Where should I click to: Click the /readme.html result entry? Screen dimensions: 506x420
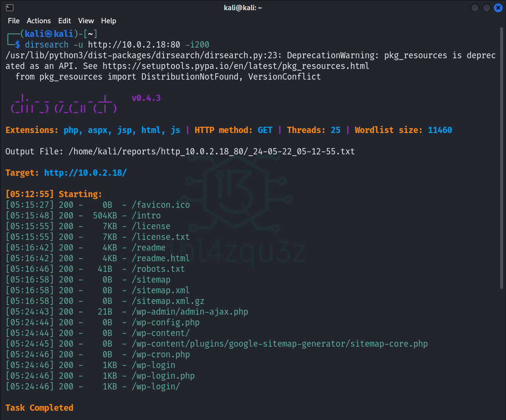click(161, 258)
